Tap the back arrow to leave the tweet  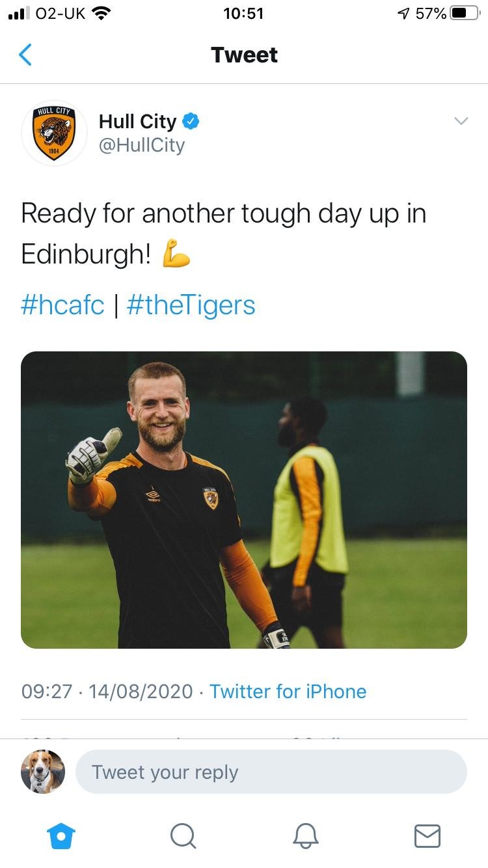[x=25, y=55]
